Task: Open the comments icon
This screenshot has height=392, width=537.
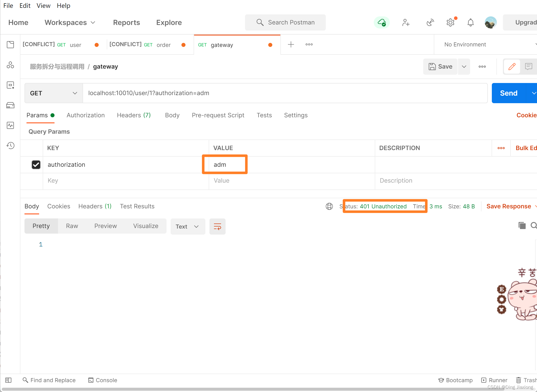Action: tap(529, 67)
